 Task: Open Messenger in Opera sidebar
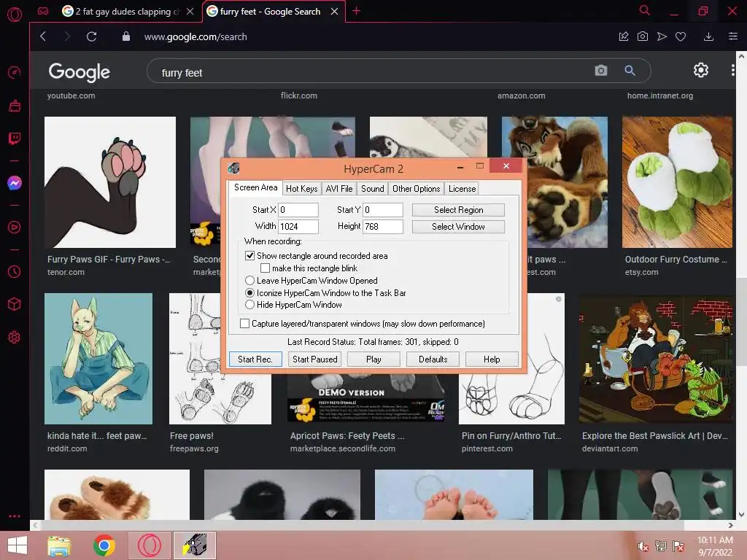(15, 183)
